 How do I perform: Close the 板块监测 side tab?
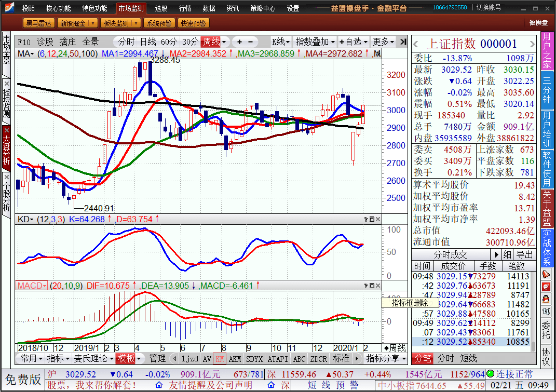click(6, 84)
